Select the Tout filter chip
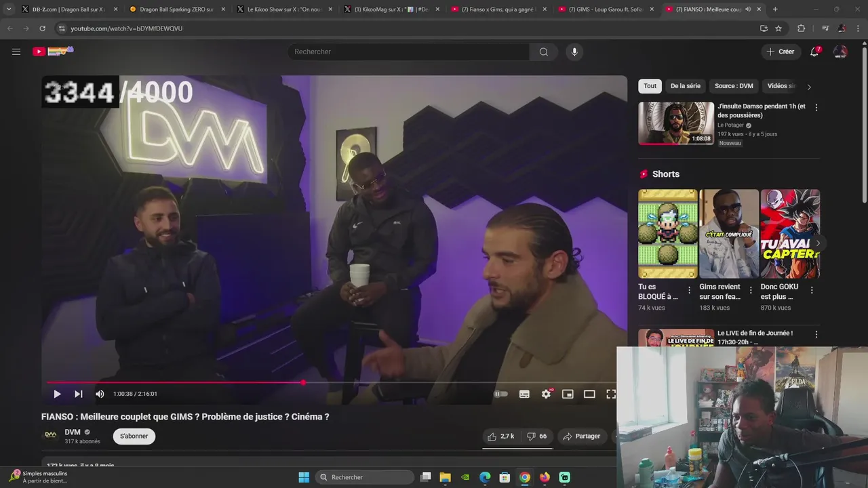The height and width of the screenshot is (488, 868). coord(650,86)
